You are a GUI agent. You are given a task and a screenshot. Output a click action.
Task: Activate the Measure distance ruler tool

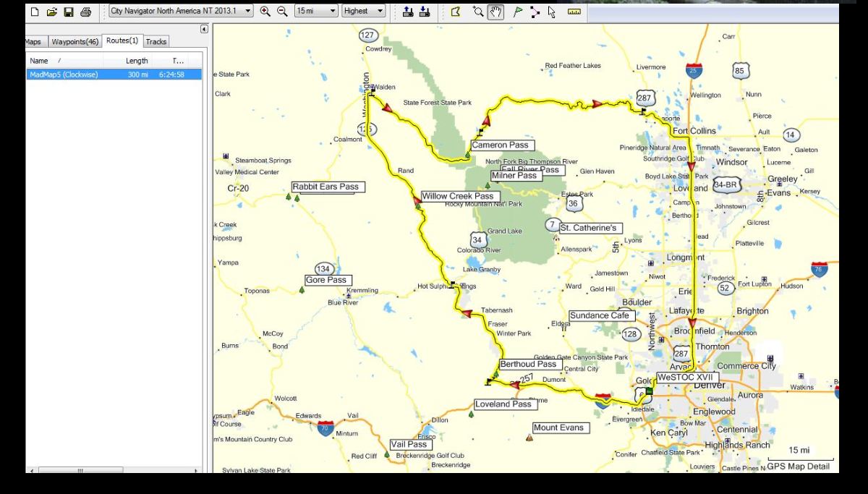(x=574, y=12)
